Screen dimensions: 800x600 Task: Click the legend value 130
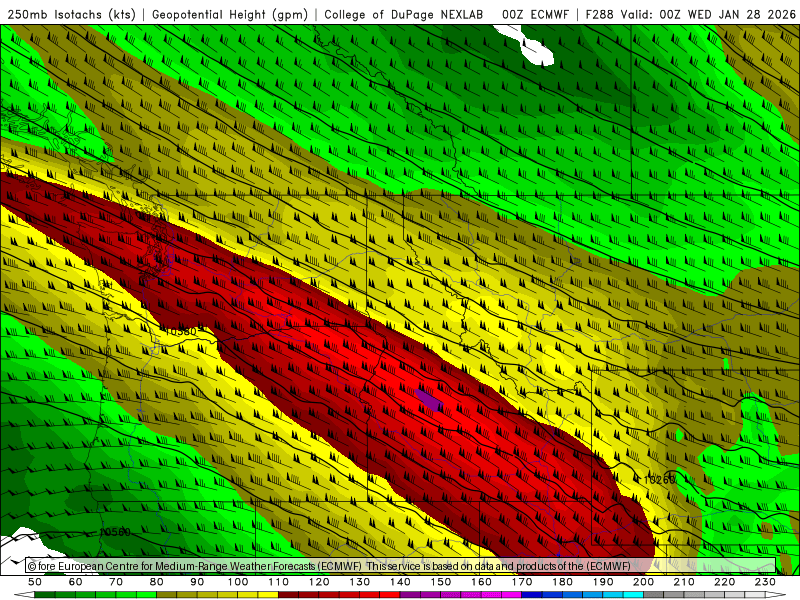(359, 582)
